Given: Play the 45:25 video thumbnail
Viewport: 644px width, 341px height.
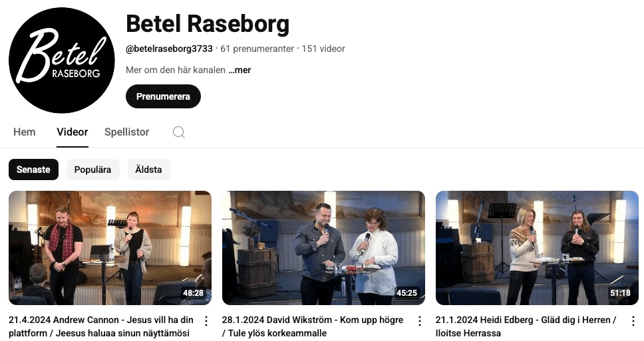Looking at the screenshot, I should (323, 248).
